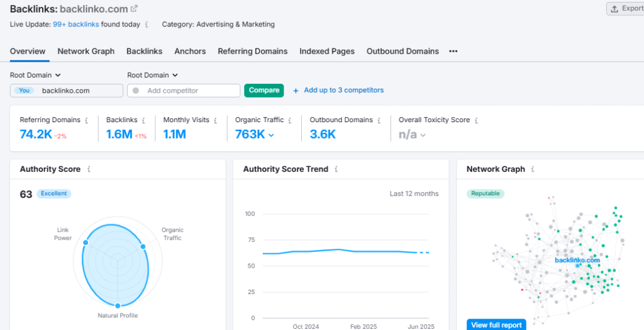Click the authority score number 63

pos(26,194)
